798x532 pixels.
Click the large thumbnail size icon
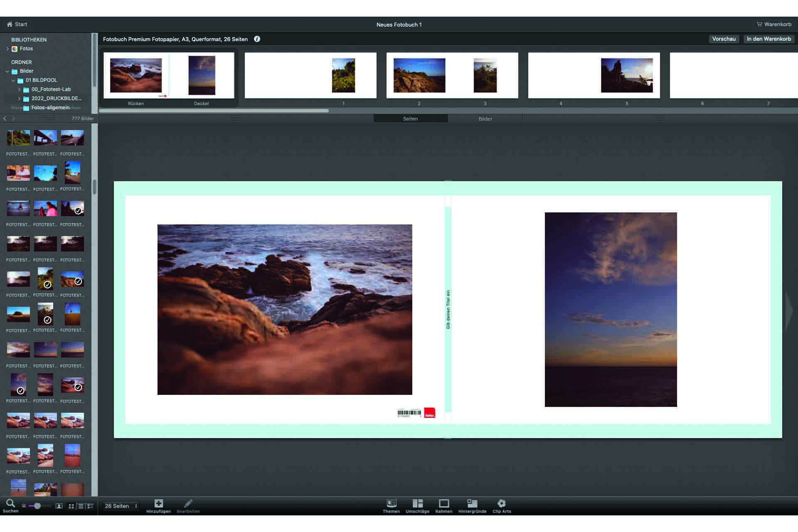pos(59,506)
